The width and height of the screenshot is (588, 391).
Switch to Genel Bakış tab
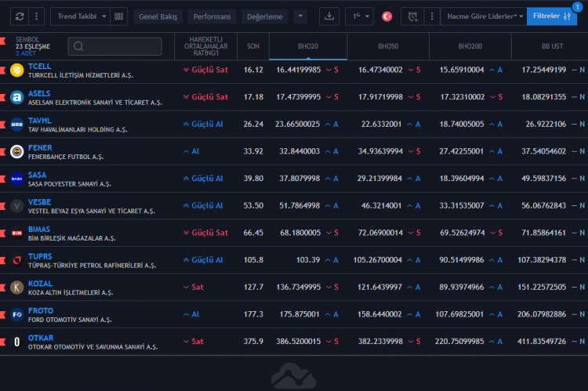pos(158,17)
